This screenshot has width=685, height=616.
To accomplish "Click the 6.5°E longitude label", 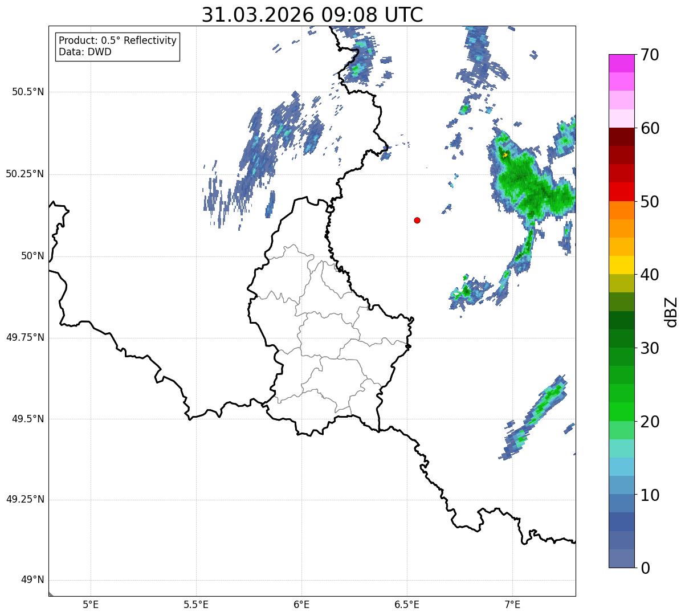I will click(x=407, y=605).
